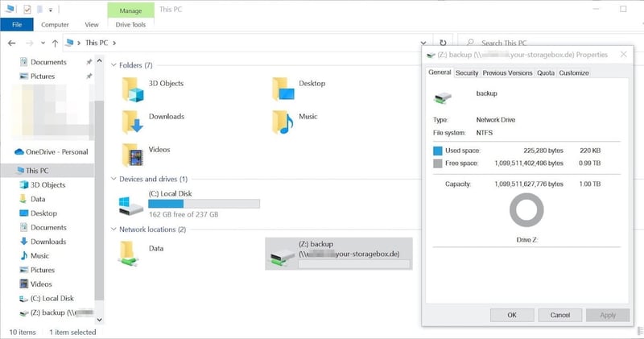Collapse the Network locations group
Screen dimensions: 644x339
[x=114, y=229]
